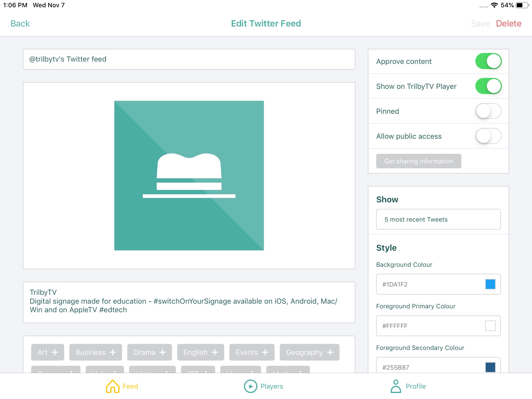Add the Business tag
532x399 pixels.
(x=96, y=352)
